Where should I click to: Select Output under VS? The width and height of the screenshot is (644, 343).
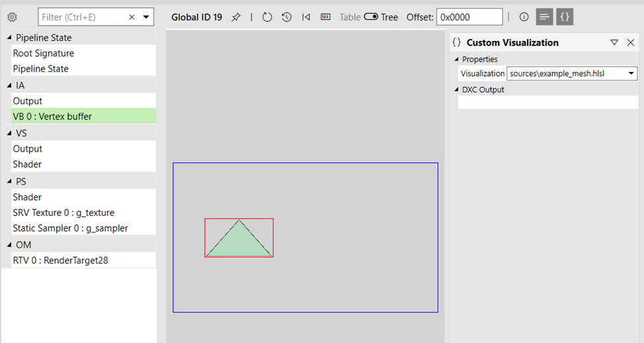coord(84,148)
